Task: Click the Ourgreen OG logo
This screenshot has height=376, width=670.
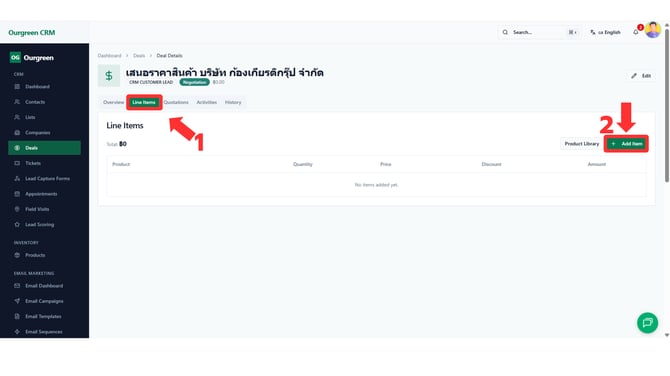Action: pos(15,57)
